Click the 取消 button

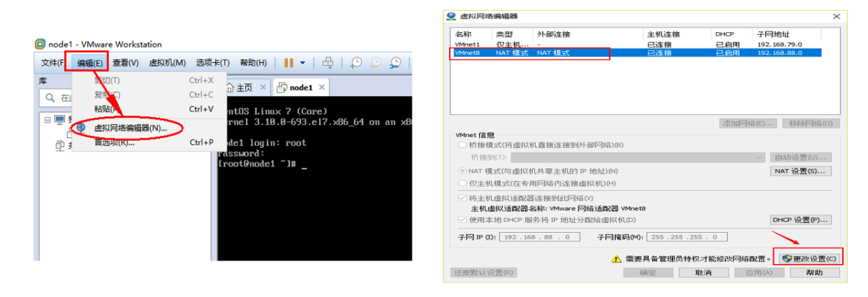703,273
